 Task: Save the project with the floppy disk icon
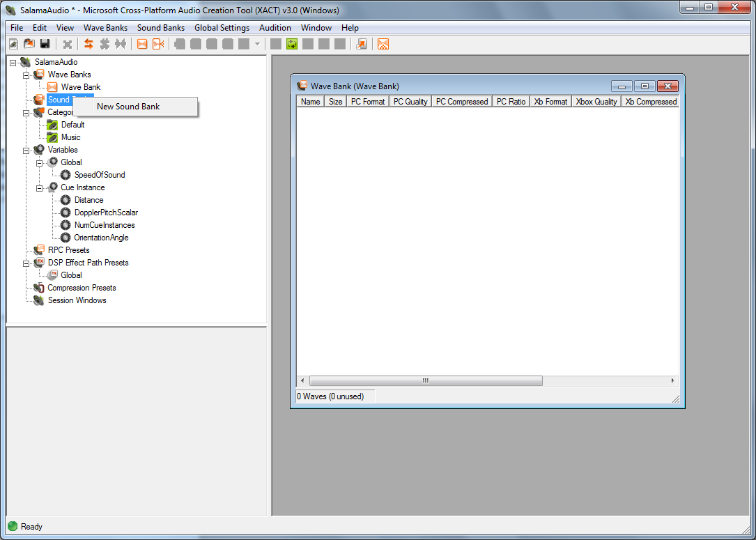[x=45, y=45]
